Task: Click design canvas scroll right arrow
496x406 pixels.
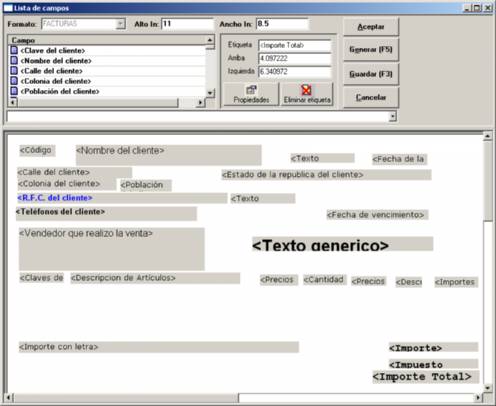Action: pyautogui.click(x=479, y=397)
